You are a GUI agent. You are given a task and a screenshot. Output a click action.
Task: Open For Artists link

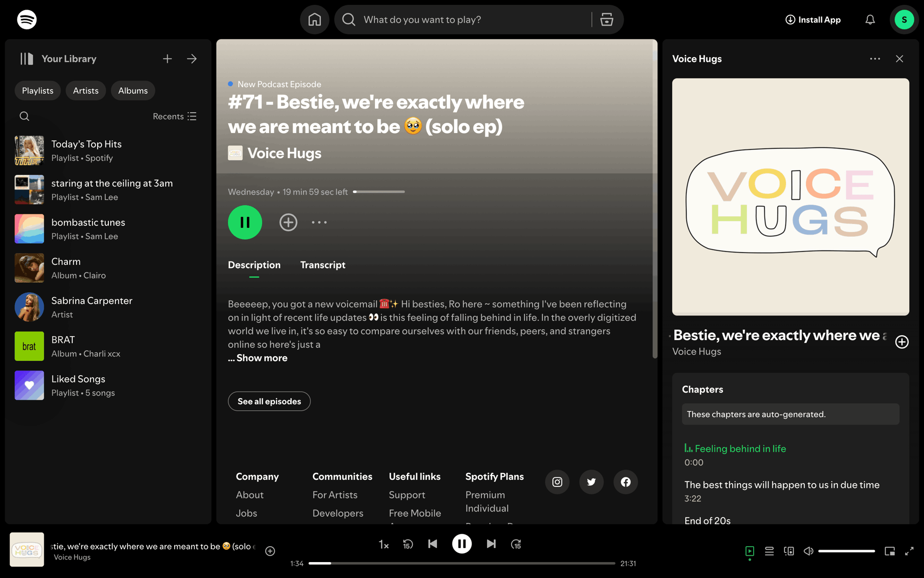click(335, 495)
